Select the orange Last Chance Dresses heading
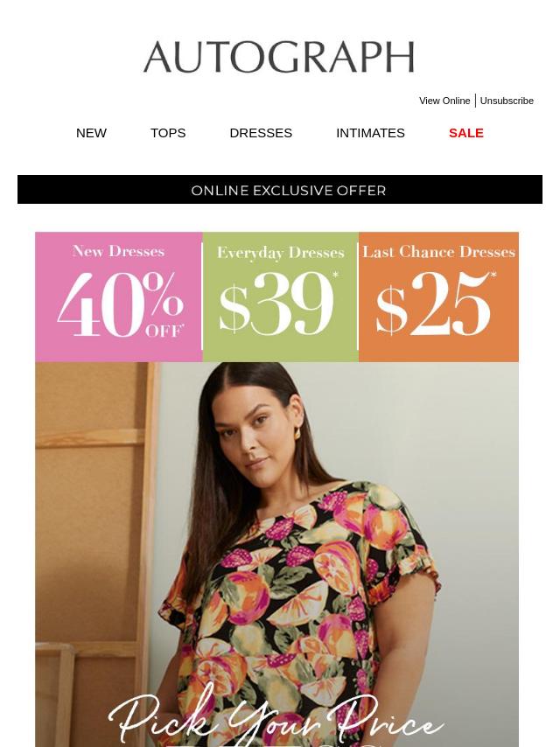This screenshot has height=747, width=560. click(438, 252)
